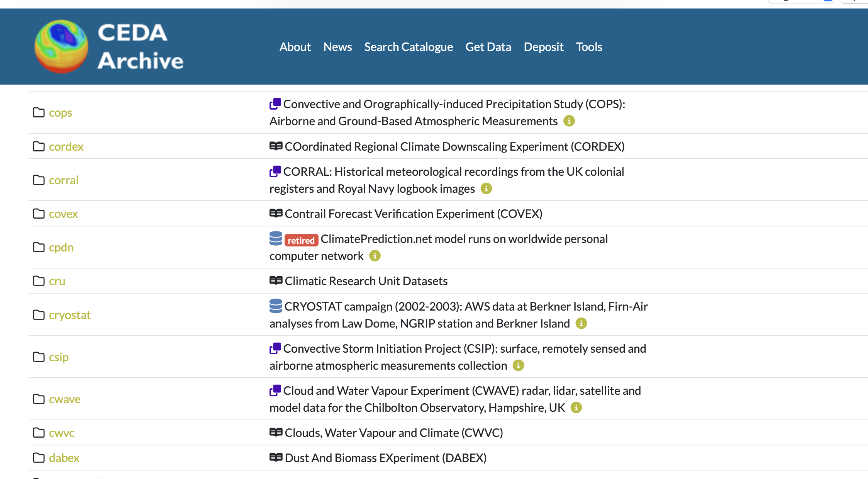Screen dimensions: 868x479
Task: Open the cryostat folder link
Action: [x=70, y=315]
